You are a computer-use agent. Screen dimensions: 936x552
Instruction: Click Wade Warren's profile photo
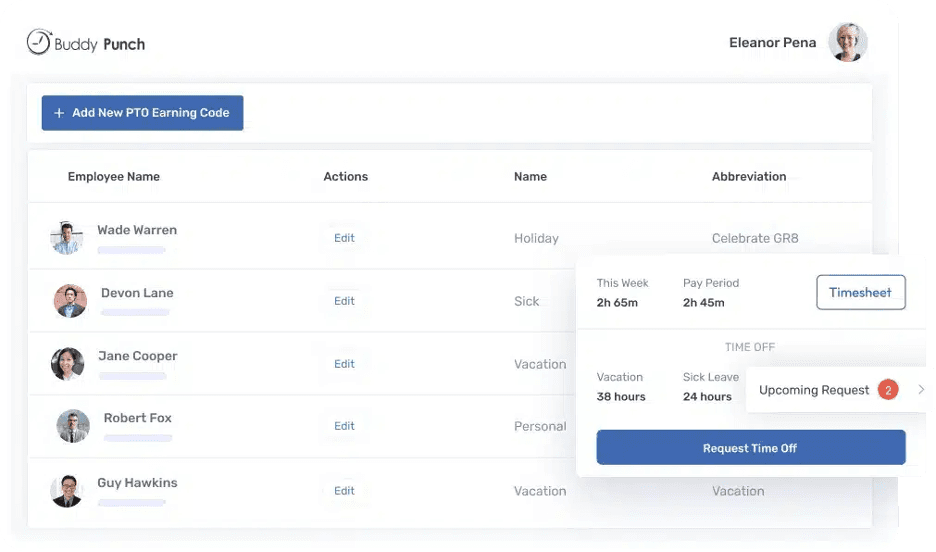pos(66,238)
